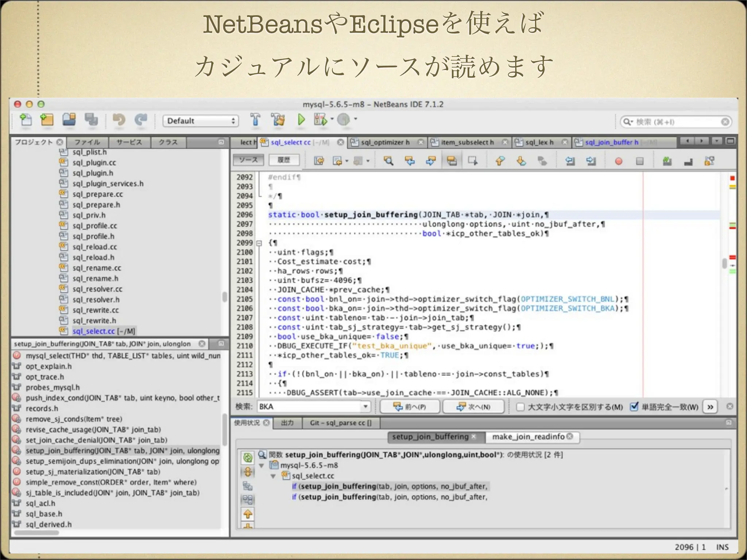This screenshot has width=747, height=560.
Task: Open the make_join_readinfo usages tab
Action: (x=532, y=437)
